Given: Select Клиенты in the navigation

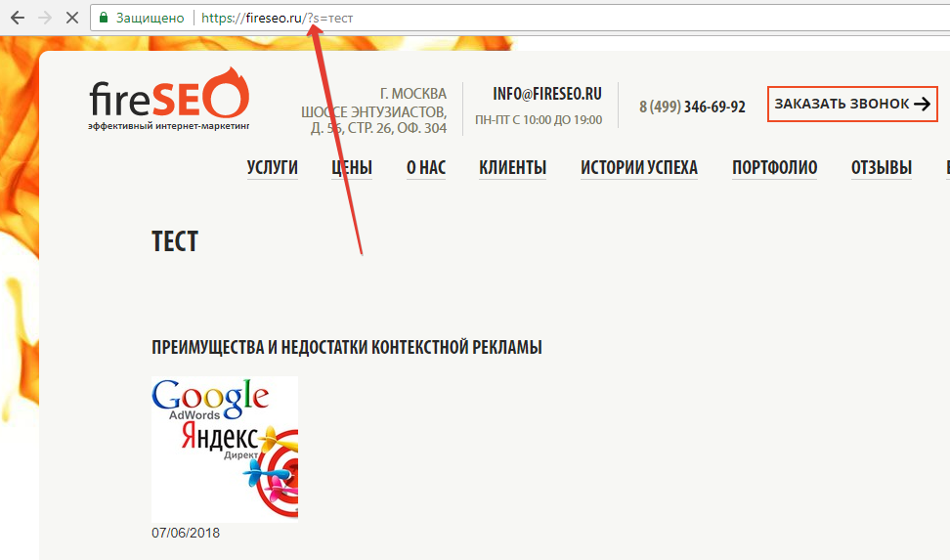Looking at the screenshot, I should pyautogui.click(x=512, y=168).
